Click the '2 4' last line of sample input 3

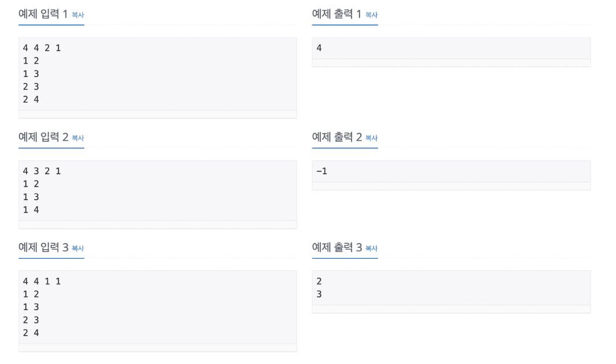31,333
